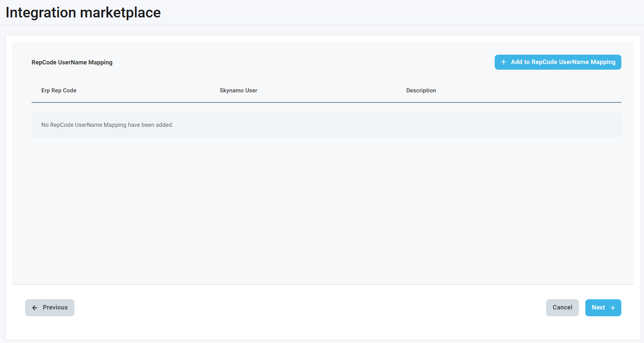
Task: Click the 'No RepCode UserName Mapping' empty message
Action: (x=107, y=125)
